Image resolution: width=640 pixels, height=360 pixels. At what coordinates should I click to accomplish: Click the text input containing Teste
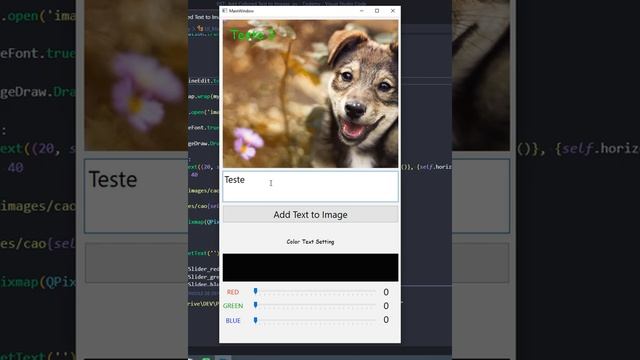[310, 187]
